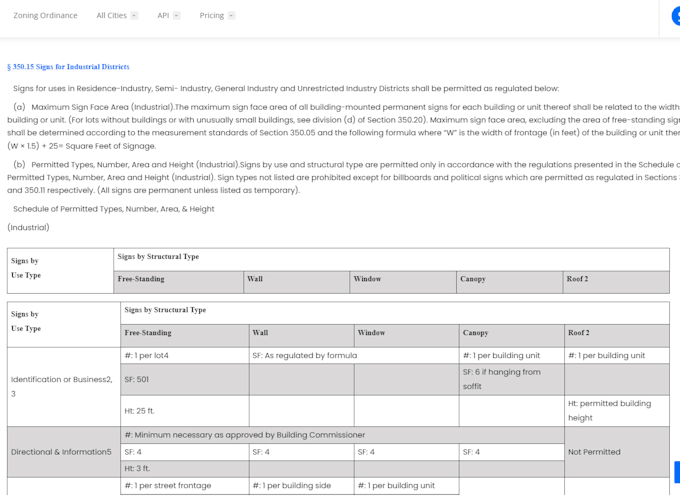Screen dimensions: 680x501
Task: Select the 'Not Permitted' cell
Action: [617, 452]
